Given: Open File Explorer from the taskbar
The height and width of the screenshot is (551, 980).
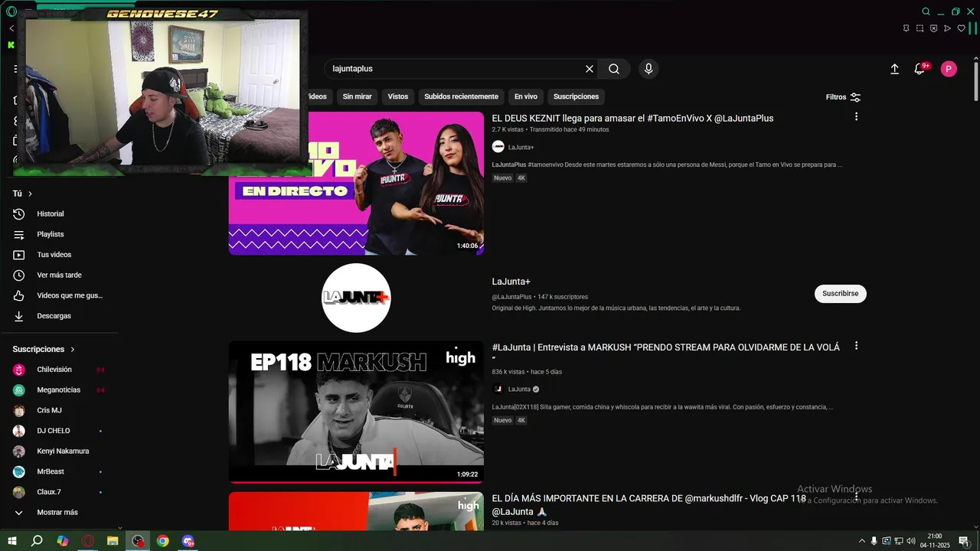Looking at the screenshot, I should click(113, 541).
